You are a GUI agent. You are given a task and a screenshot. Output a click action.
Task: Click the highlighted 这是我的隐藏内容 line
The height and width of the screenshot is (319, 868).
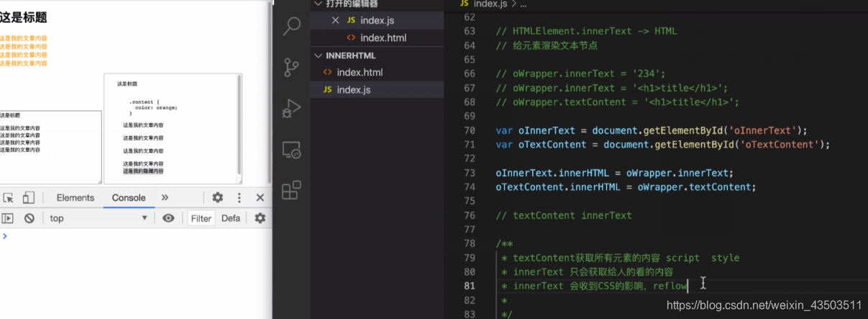(x=143, y=171)
